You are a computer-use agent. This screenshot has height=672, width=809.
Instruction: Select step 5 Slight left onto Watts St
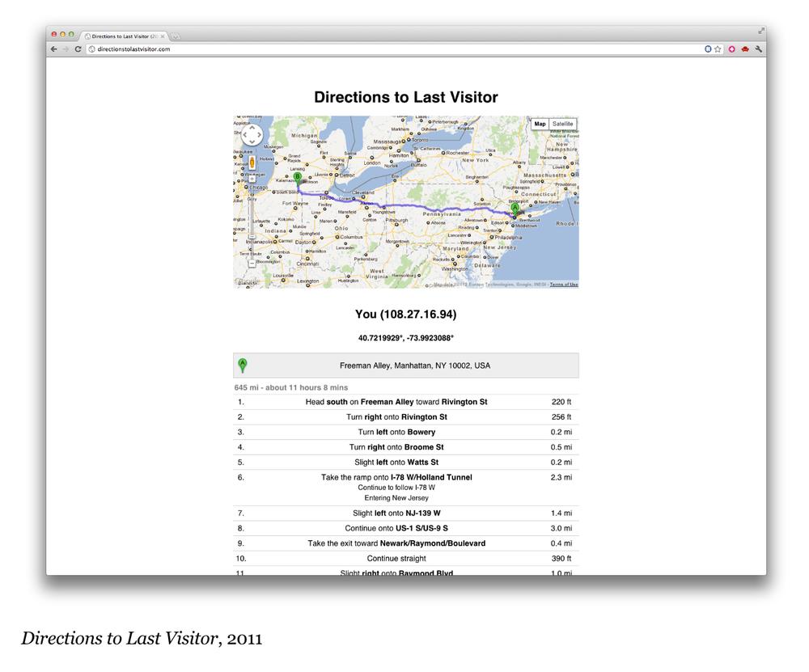(x=406, y=462)
